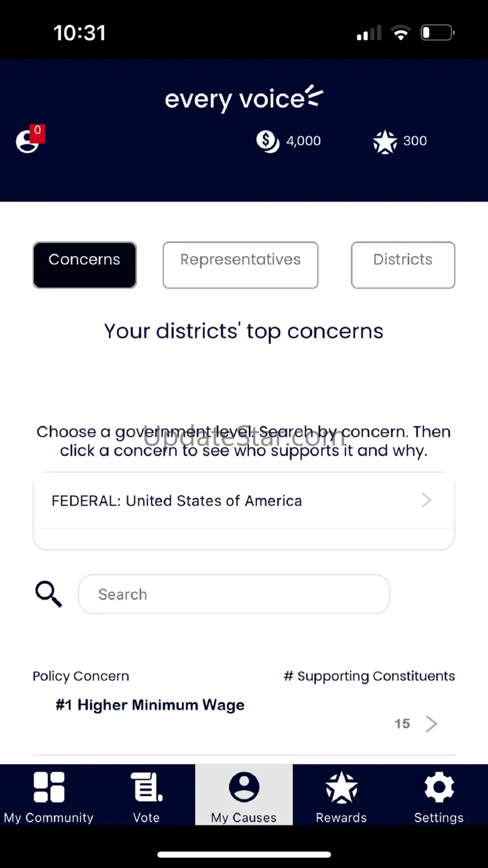Viewport: 488px width, 868px height.
Task: Tap the red notification badge
Action: point(38,133)
